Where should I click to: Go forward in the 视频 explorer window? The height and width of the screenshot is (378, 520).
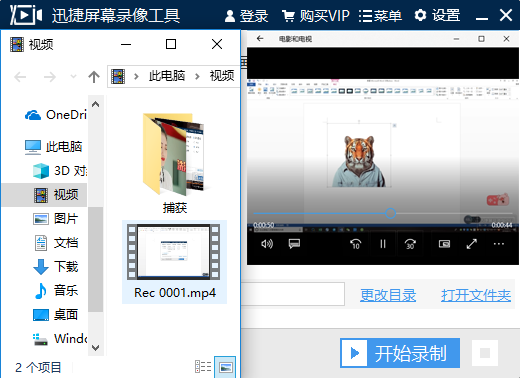50,77
